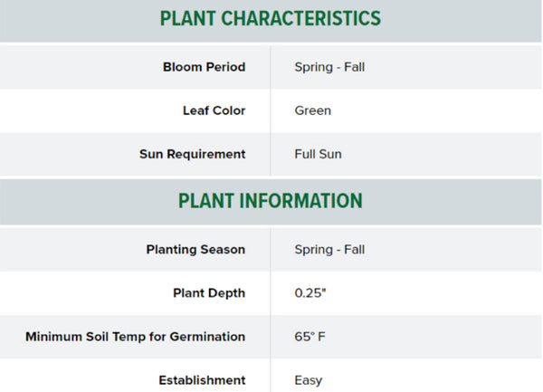Select the Planting Season label
The image size is (543, 392).
195,249
